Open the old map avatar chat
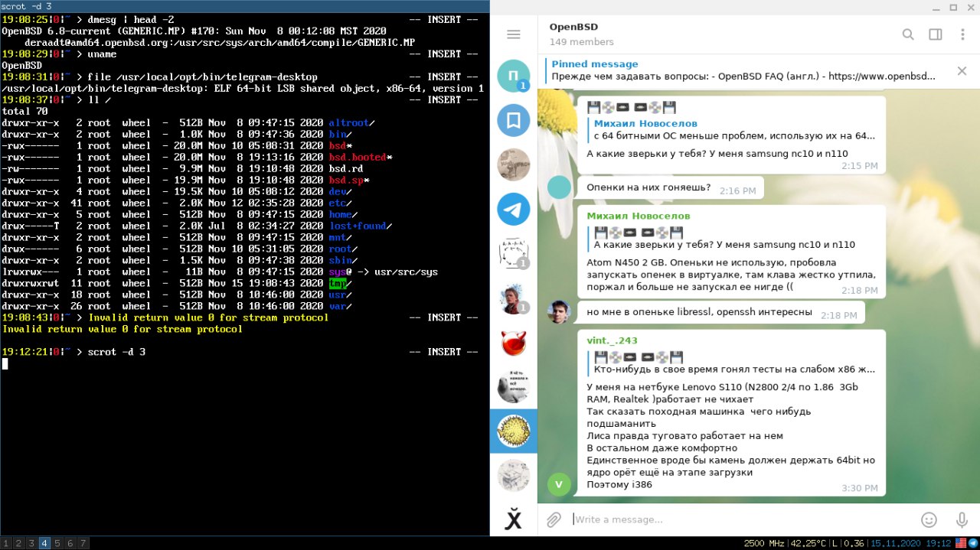 (x=514, y=164)
